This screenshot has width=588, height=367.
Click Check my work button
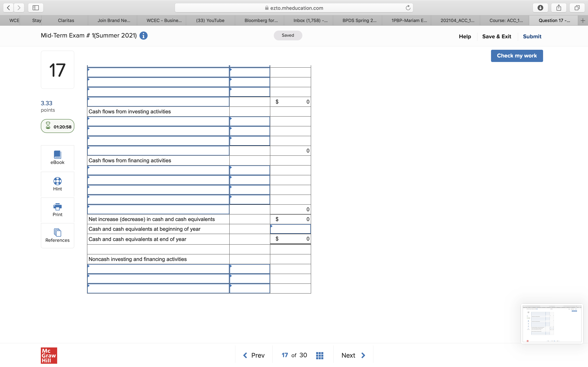click(517, 56)
